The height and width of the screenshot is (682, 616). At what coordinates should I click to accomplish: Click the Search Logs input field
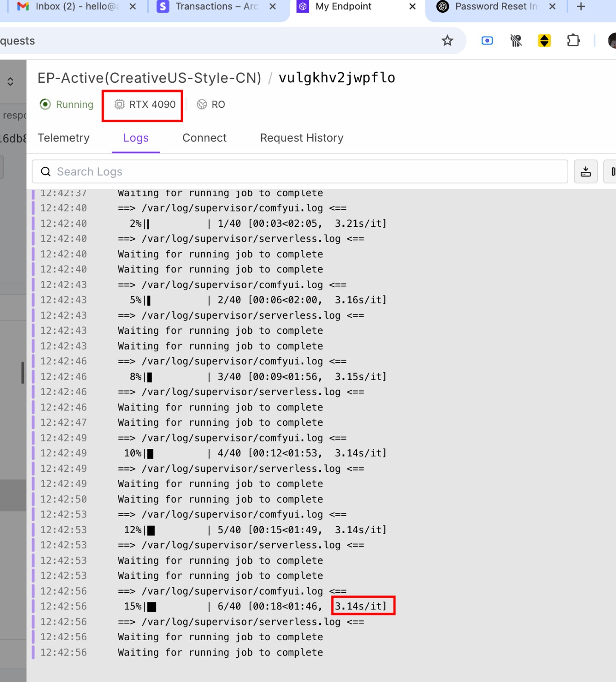click(300, 172)
